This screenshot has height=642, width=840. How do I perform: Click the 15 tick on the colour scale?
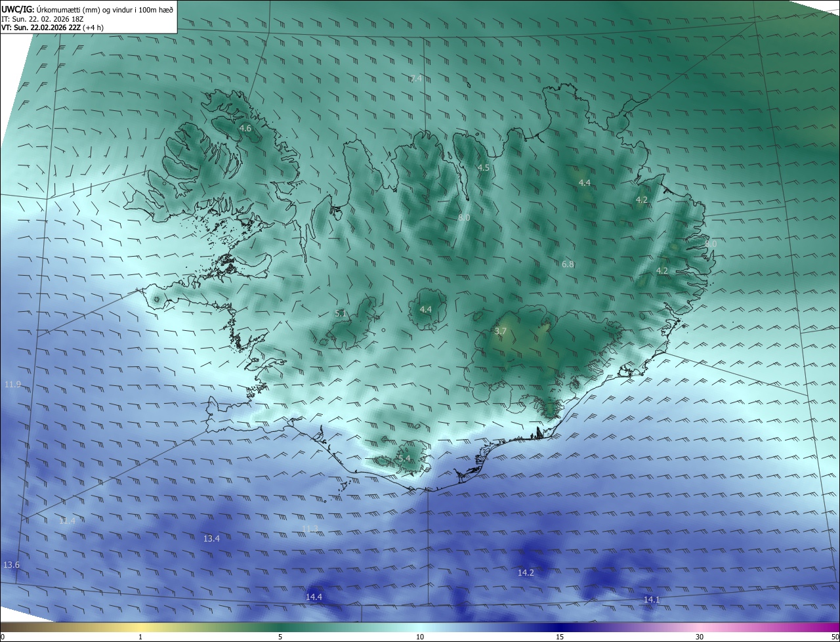(x=560, y=637)
